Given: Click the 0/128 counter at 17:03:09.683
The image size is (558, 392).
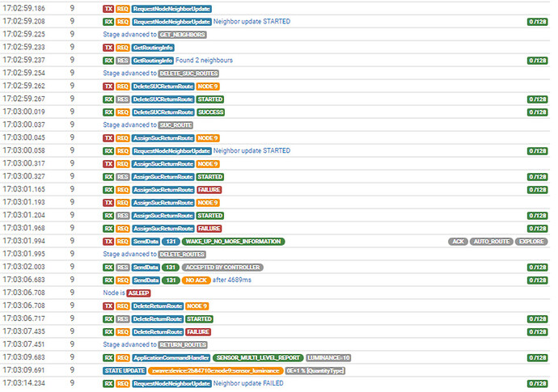Looking at the screenshot, I should coord(537,358).
